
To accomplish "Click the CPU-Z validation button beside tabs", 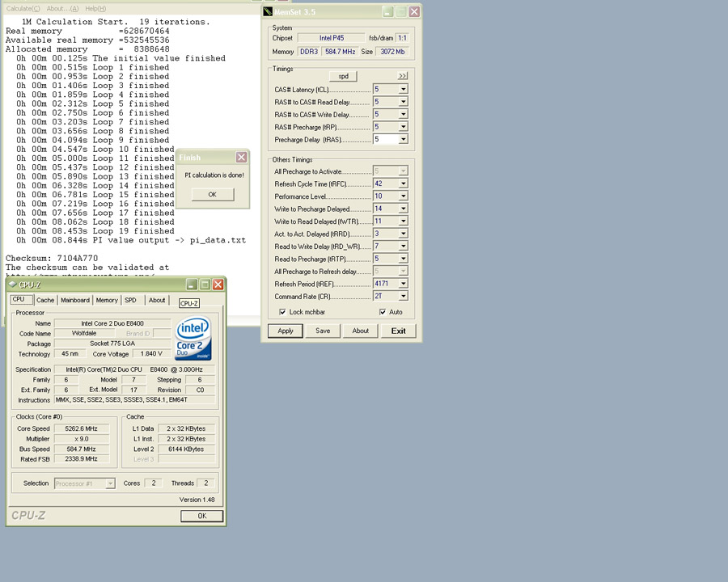I will click(189, 304).
